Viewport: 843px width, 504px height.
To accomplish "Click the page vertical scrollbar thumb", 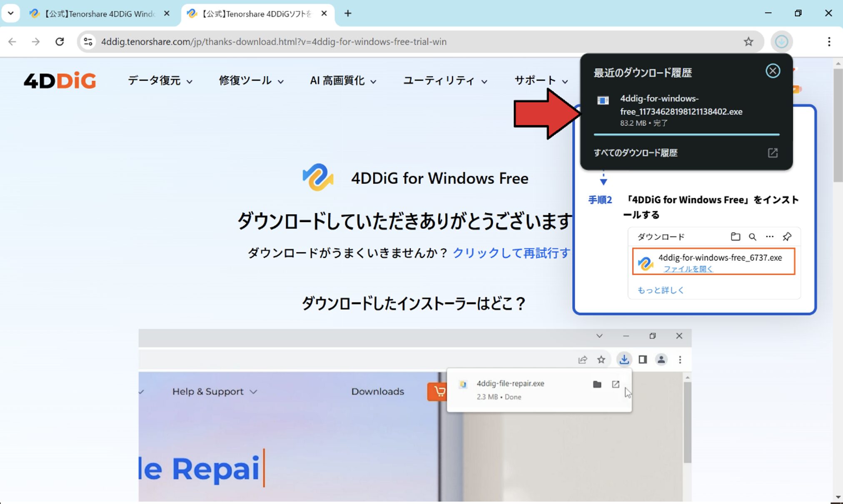I will [838, 125].
